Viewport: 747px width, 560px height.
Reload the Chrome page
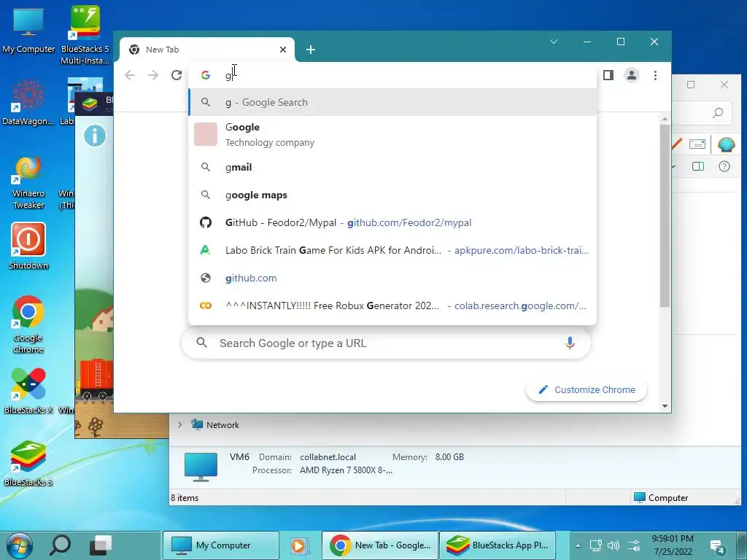[177, 75]
